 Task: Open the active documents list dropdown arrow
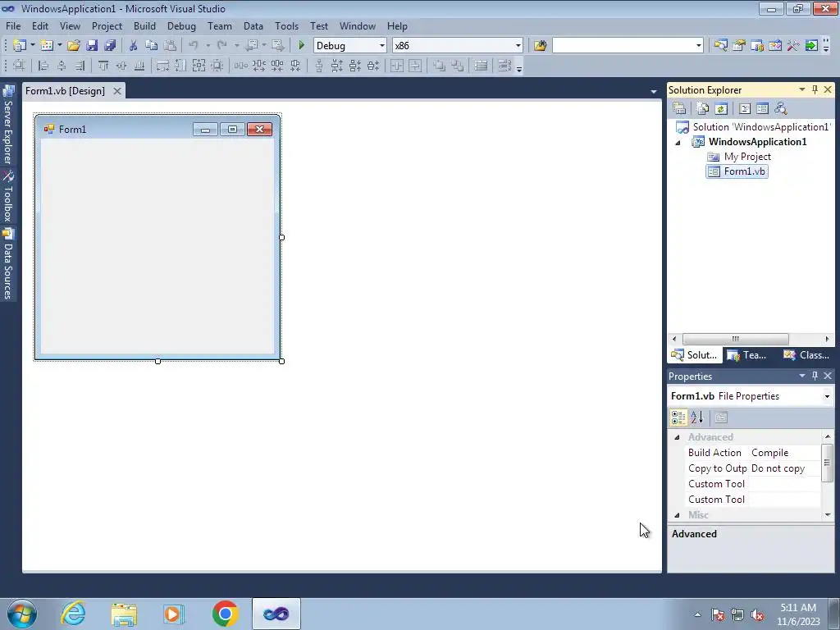tap(653, 92)
